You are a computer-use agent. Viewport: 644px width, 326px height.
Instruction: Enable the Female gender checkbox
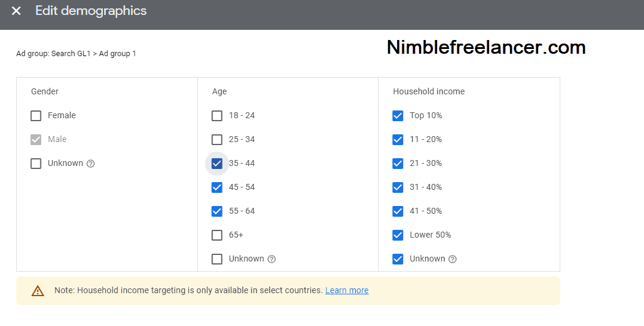pos(36,116)
